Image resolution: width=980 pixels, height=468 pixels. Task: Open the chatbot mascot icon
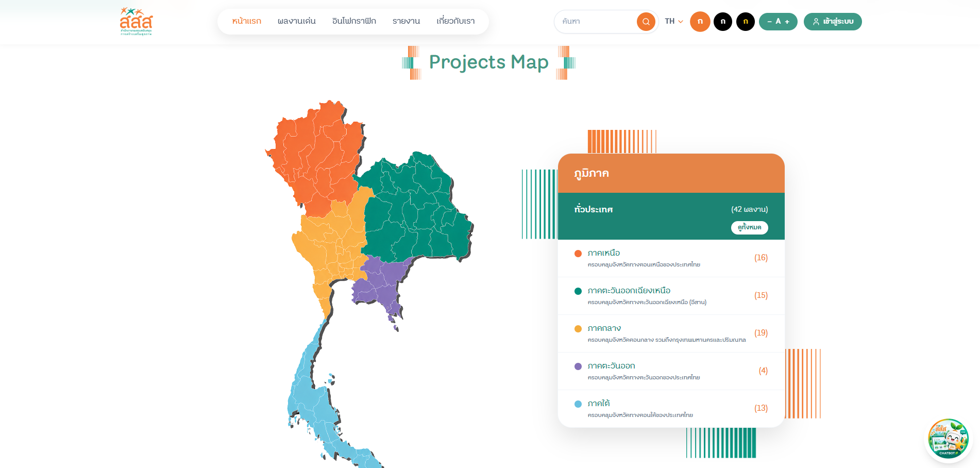(948, 440)
